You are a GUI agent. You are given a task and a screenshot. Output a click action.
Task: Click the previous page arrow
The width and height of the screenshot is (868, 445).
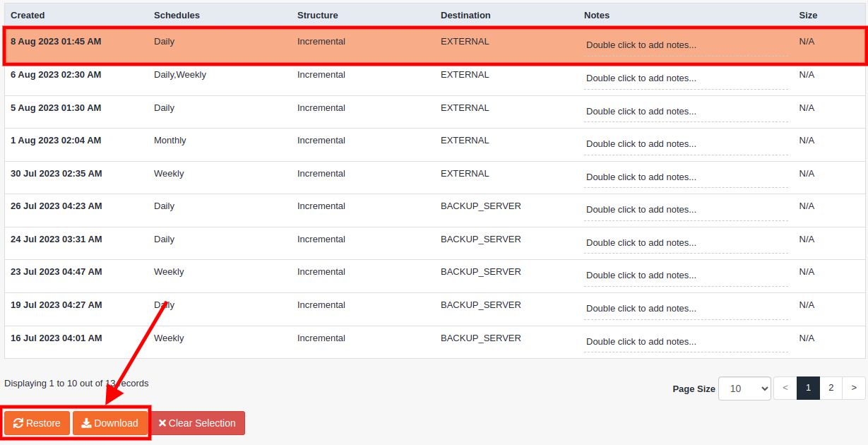point(785,388)
